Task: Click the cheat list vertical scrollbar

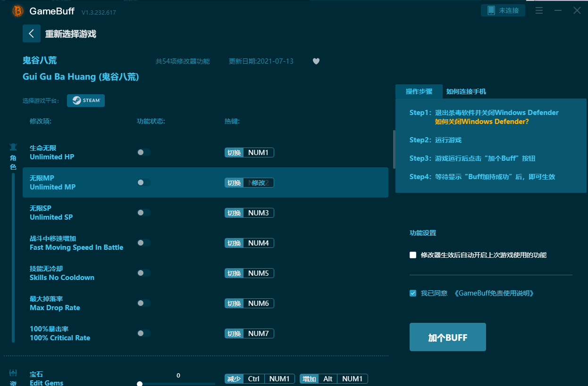Action: coord(394,149)
